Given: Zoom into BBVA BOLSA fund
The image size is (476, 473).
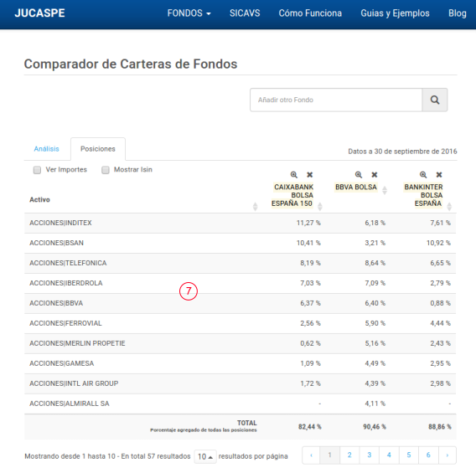Looking at the screenshot, I should pyautogui.click(x=358, y=175).
